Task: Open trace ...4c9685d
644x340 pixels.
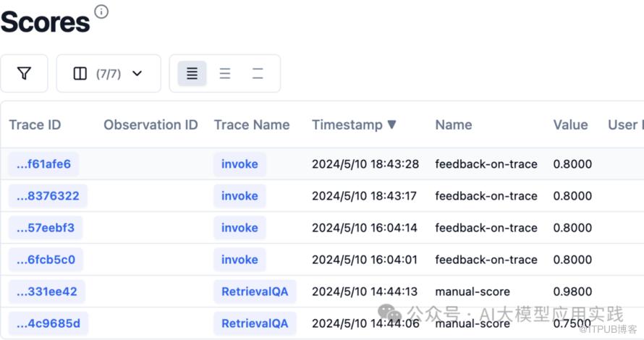Action: point(48,323)
